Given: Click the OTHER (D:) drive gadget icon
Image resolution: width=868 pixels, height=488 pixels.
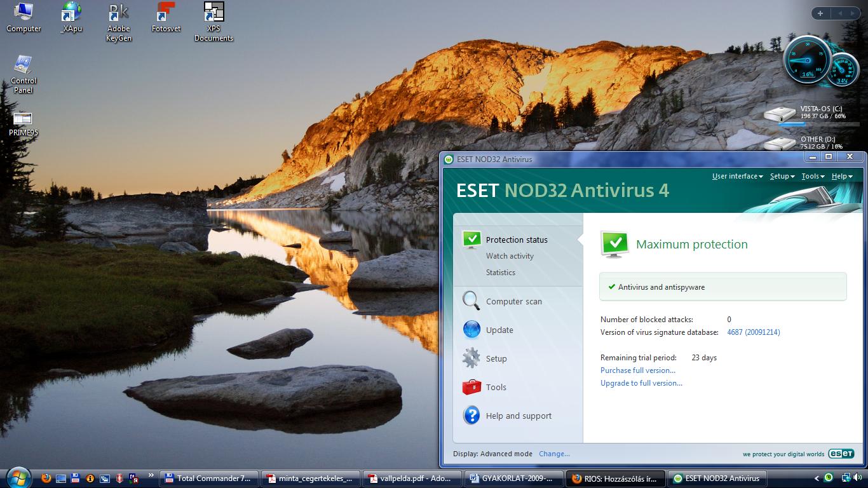Looking at the screenshot, I should pos(780,144).
